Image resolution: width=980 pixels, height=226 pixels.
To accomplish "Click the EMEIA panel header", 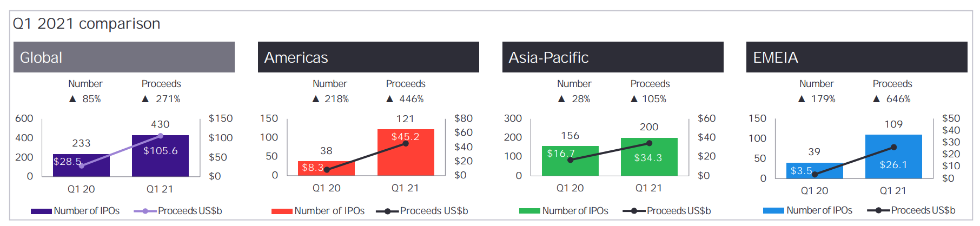I will click(857, 57).
